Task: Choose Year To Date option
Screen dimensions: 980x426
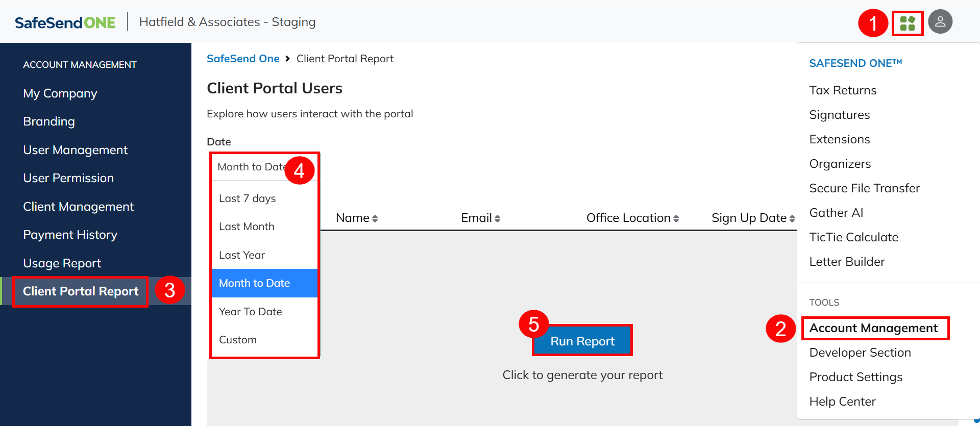Action: [x=251, y=312]
